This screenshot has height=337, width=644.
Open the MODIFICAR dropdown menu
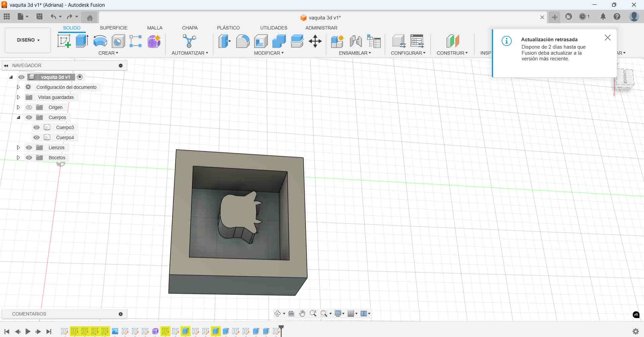tap(269, 53)
